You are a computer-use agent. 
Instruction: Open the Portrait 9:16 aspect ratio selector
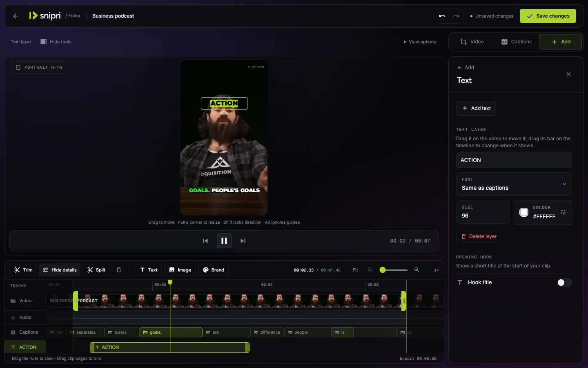(39, 67)
